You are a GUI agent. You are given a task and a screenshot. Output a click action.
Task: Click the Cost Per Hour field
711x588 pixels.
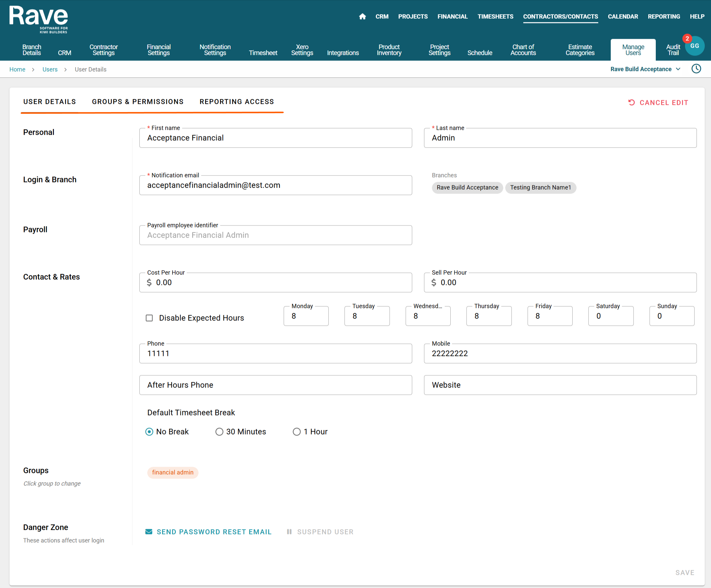pos(275,283)
